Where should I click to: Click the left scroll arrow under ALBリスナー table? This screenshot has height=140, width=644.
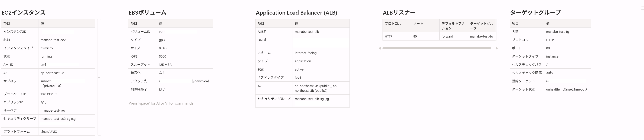380,48
